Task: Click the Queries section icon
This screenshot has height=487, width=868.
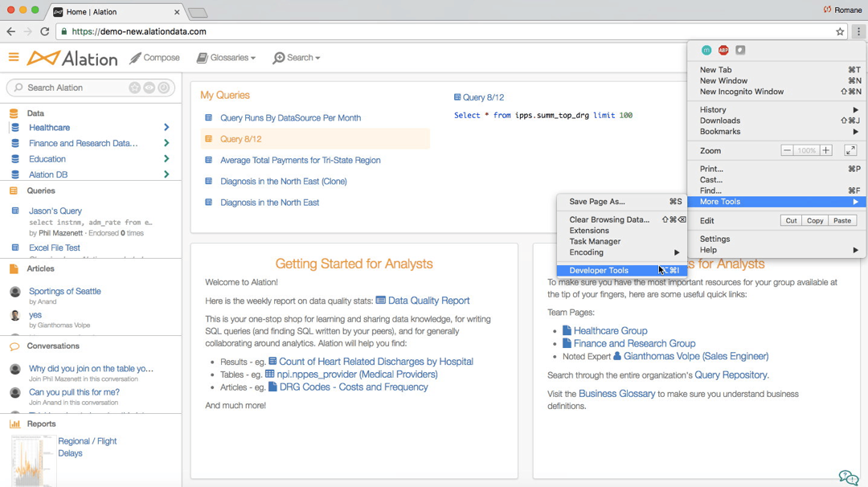Action: pyautogui.click(x=14, y=190)
